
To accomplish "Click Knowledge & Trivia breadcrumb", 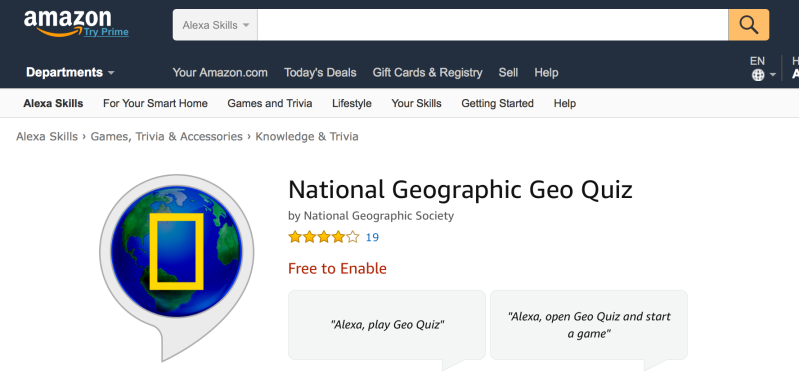I will [307, 137].
